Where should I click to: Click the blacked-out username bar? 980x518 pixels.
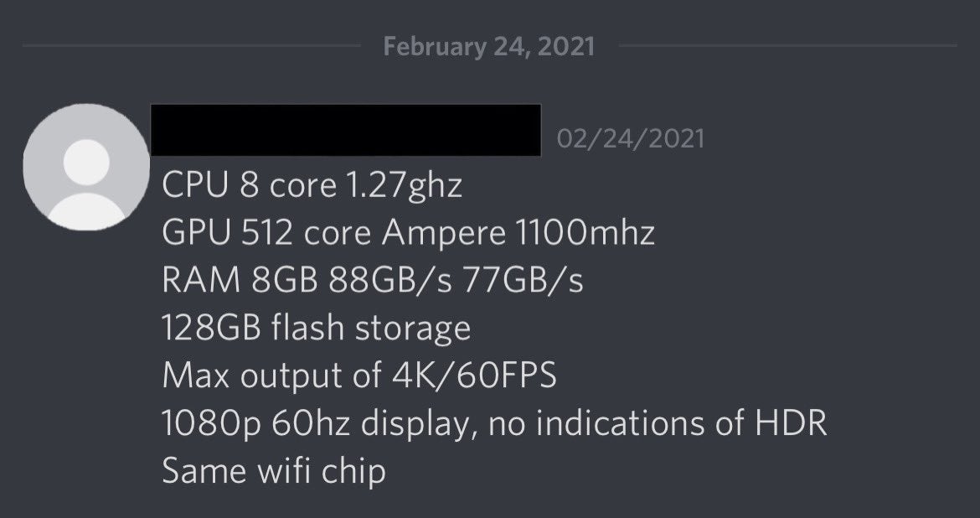coord(346,130)
